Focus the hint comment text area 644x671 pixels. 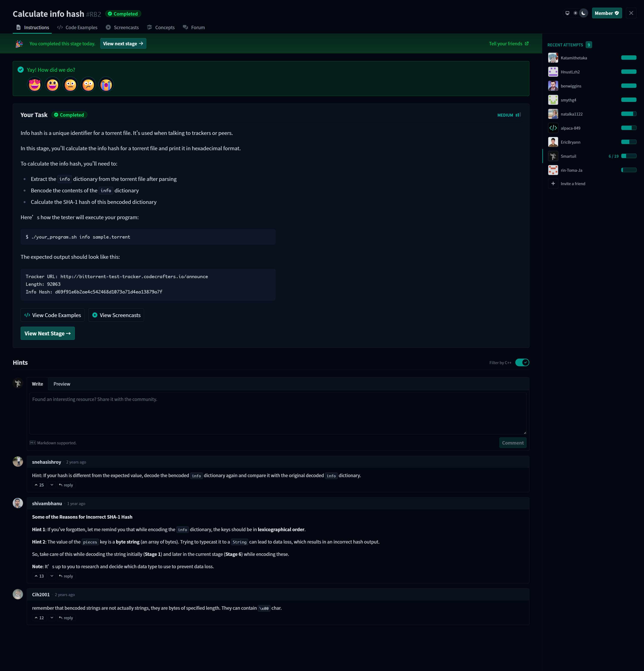278,413
